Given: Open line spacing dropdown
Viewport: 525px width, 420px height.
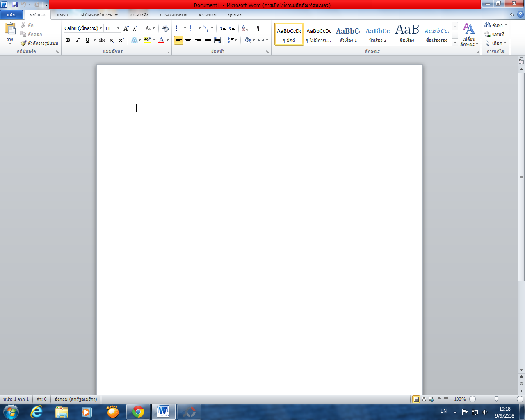Looking at the screenshot, I should [232, 40].
